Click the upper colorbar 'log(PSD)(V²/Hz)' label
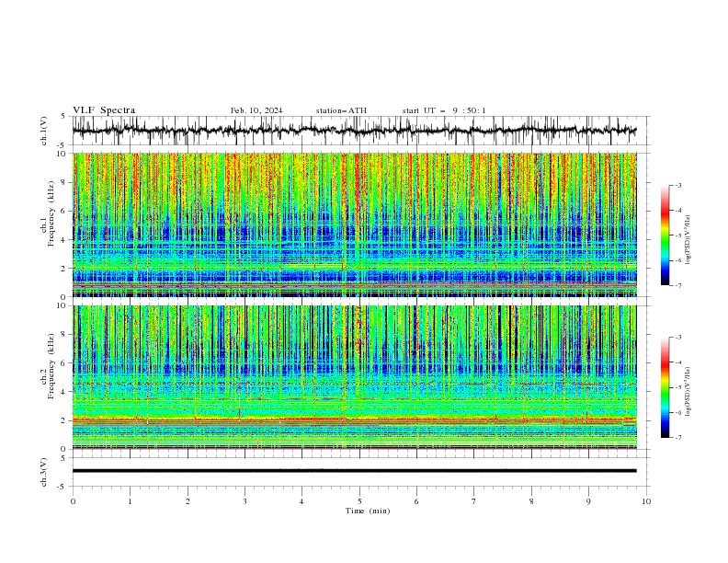 tap(688, 240)
